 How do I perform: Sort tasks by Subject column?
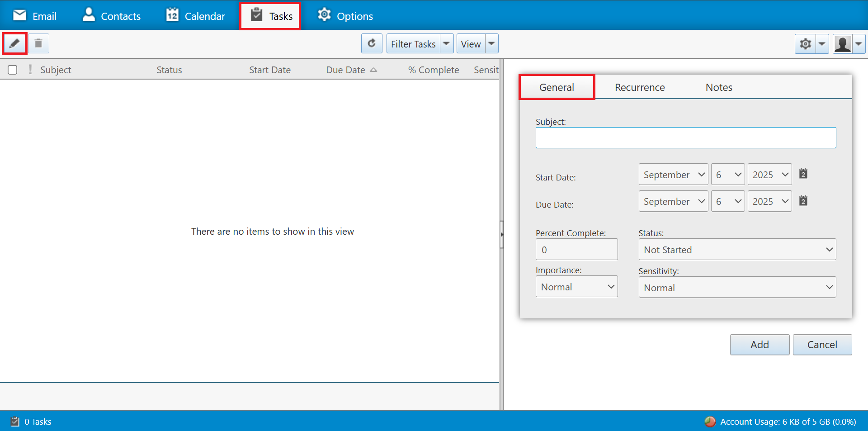coord(56,70)
